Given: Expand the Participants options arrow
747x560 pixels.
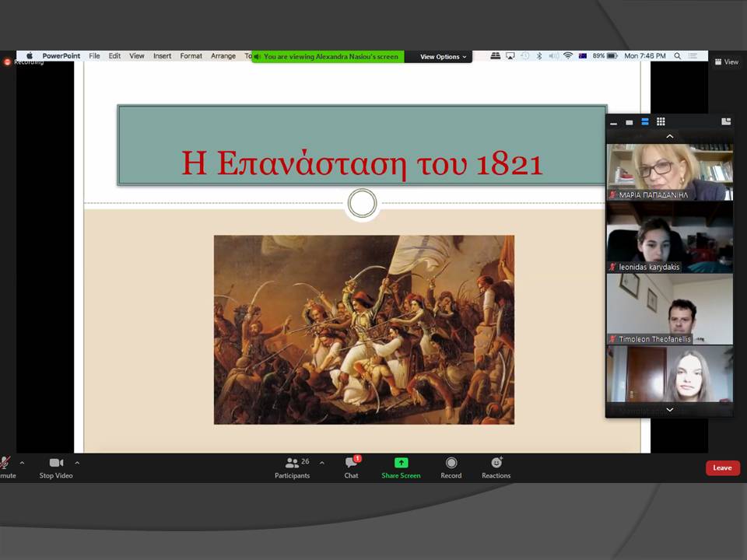Looking at the screenshot, I should point(322,462).
